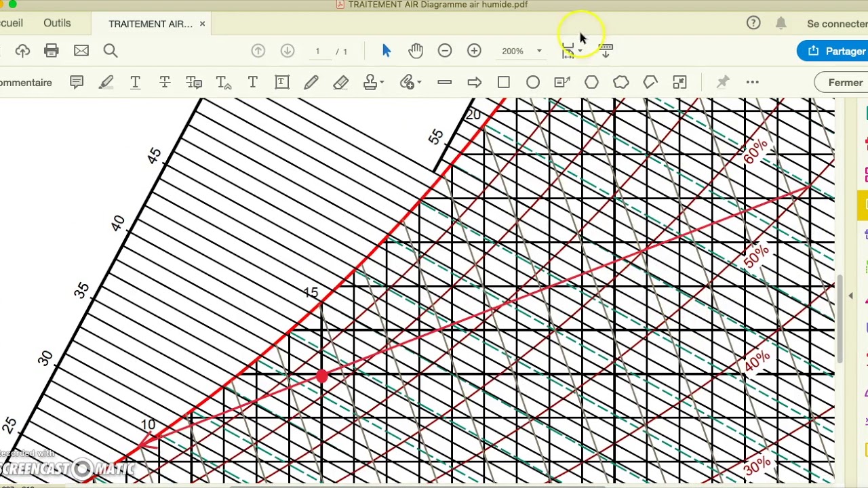Click the cloud upload icon
Viewport: 868px width, 488px height.
(x=22, y=51)
